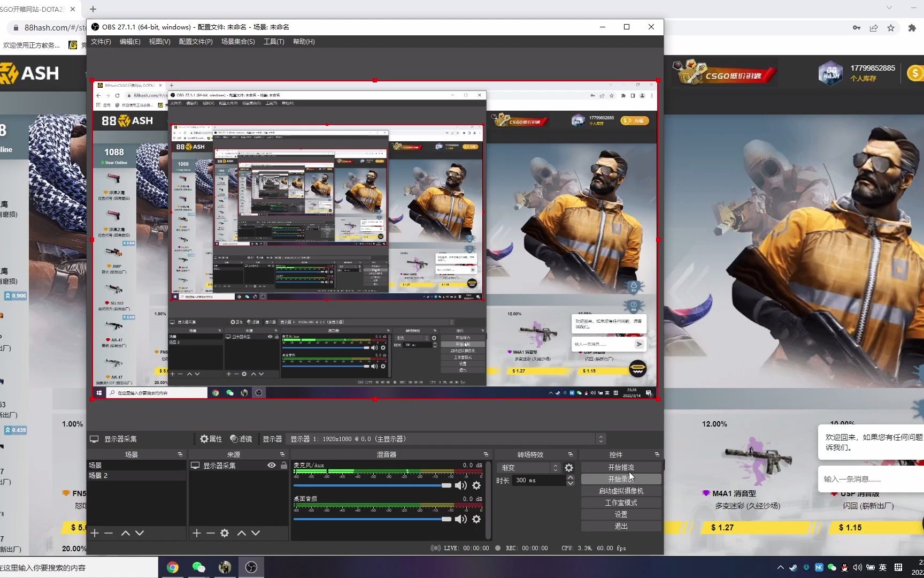924x578 pixels.
Task: Remove selected source with minus icon
Action: point(210,533)
